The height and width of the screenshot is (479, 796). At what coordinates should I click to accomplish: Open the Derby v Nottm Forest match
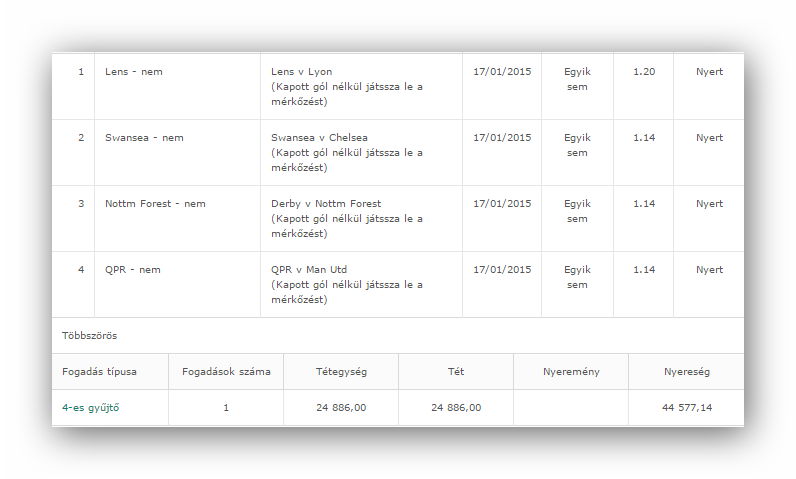(x=326, y=204)
